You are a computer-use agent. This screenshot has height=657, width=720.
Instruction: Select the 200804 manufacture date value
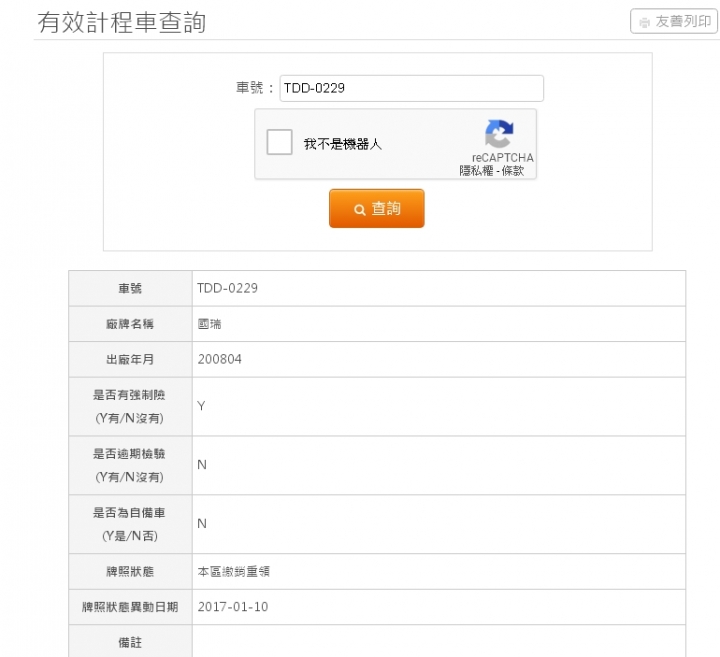219,359
